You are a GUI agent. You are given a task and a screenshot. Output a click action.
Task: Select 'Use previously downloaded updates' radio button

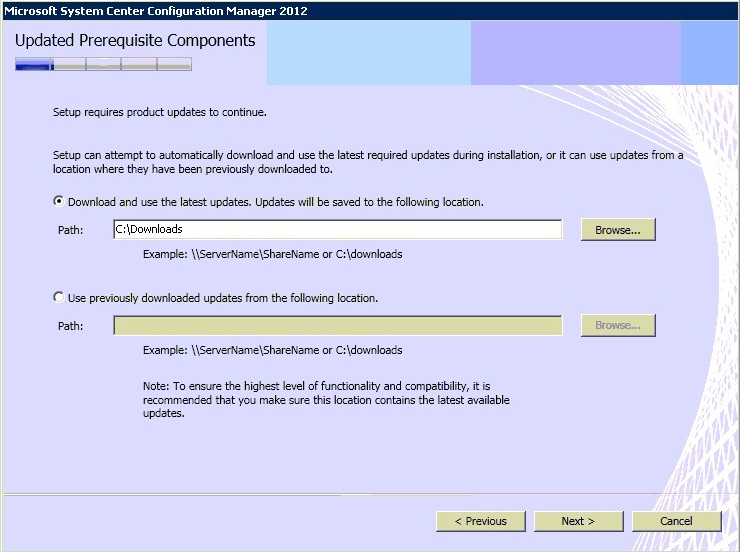[x=59, y=297]
